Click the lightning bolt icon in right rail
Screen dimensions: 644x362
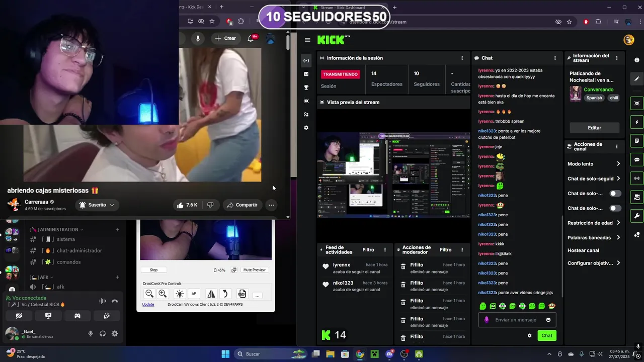tap(637, 122)
